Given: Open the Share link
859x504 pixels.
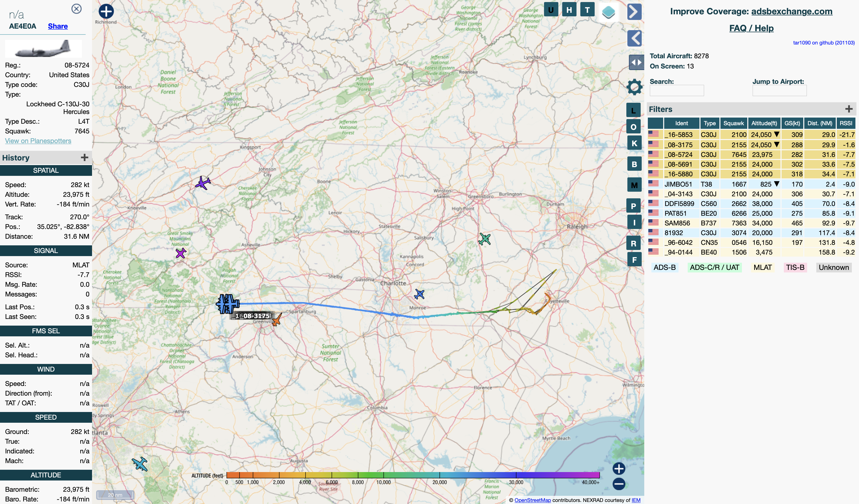Looking at the screenshot, I should coord(58,26).
